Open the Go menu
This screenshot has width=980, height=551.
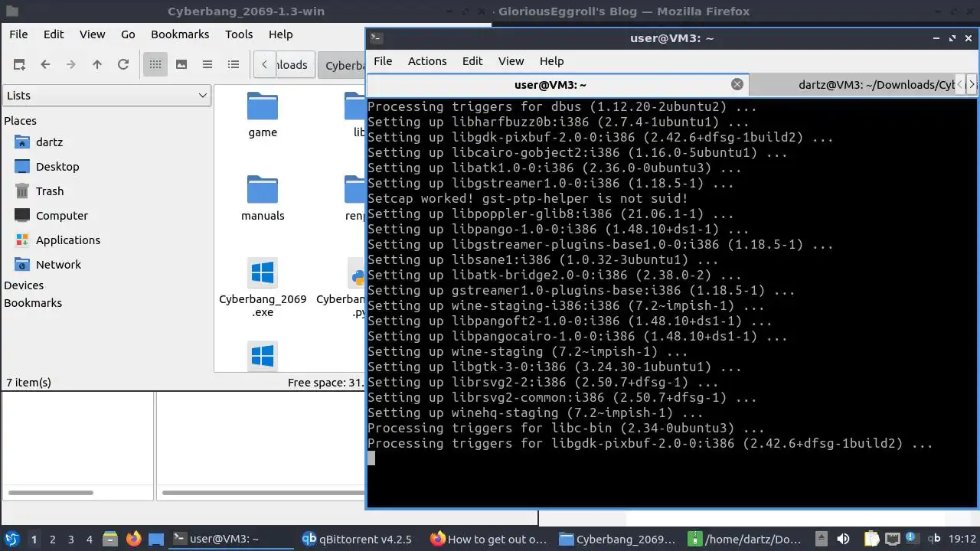coord(128,34)
